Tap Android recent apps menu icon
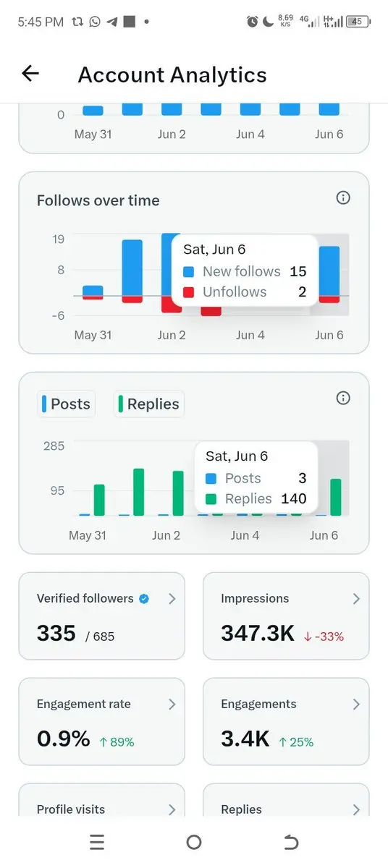Viewport: 388px width, 868px height. tap(97, 842)
